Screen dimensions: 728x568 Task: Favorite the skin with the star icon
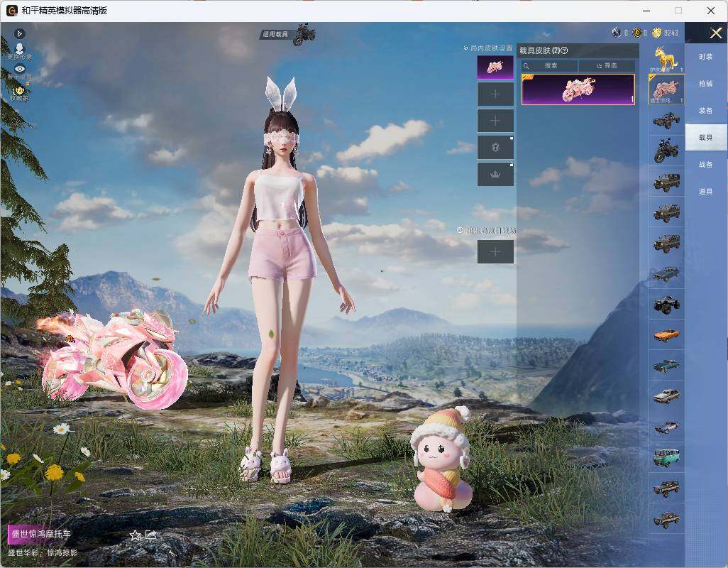136,535
